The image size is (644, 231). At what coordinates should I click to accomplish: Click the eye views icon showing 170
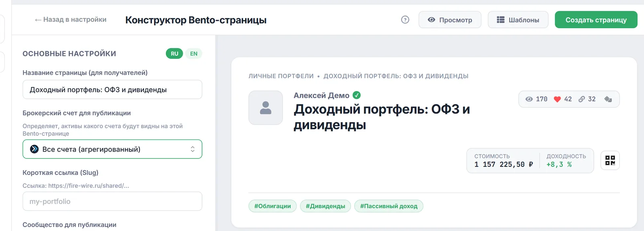[x=529, y=99]
